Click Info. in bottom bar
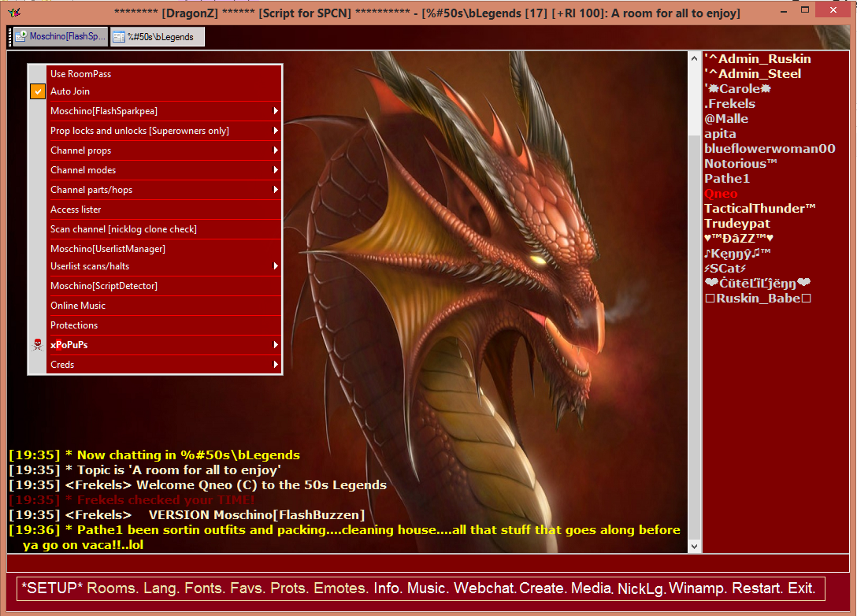The height and width of the screenshot is (616, 857). pyautogui.click(x=388, y=588)
